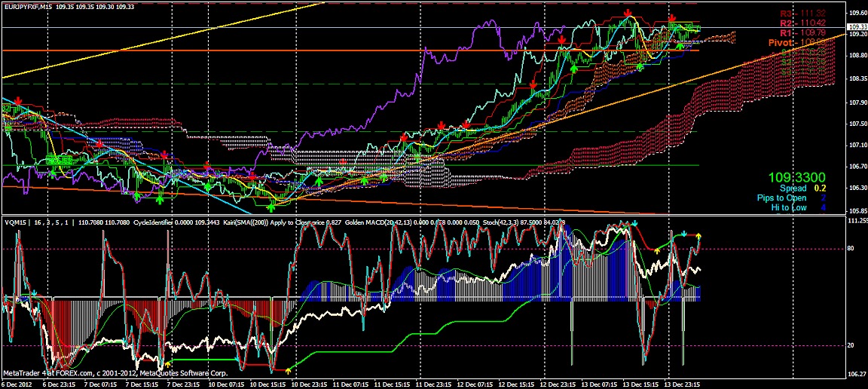Click the 111.259 indicator scale value
Image resolution: width=868 pixels, height=389 pixels.
857,221
